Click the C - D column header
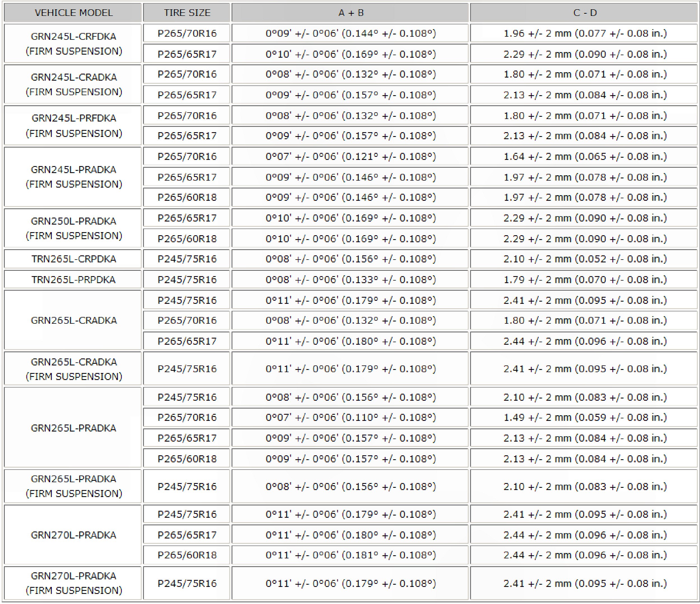The image size is (700, 604). [x=585, y=13]
